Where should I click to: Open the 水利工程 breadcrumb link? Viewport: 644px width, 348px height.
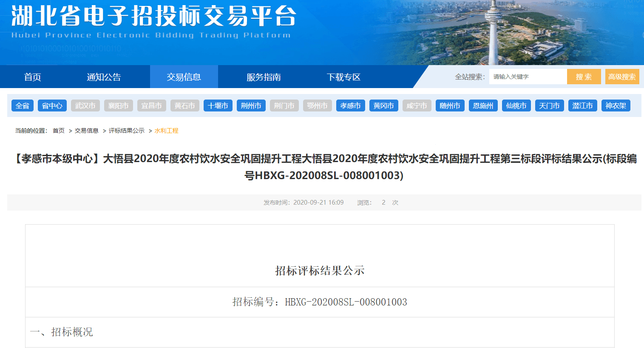(x=167, y=131)
